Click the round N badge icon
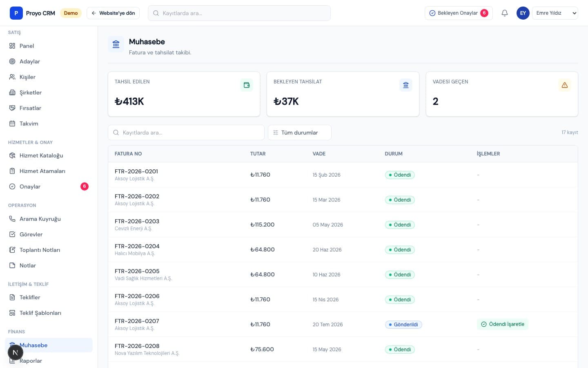 pos(16,352)
